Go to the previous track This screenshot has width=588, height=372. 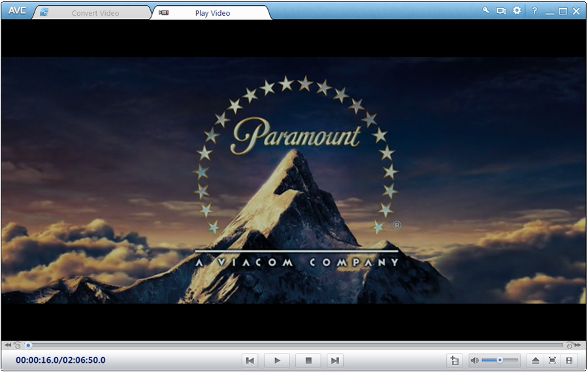click(250, 360)
